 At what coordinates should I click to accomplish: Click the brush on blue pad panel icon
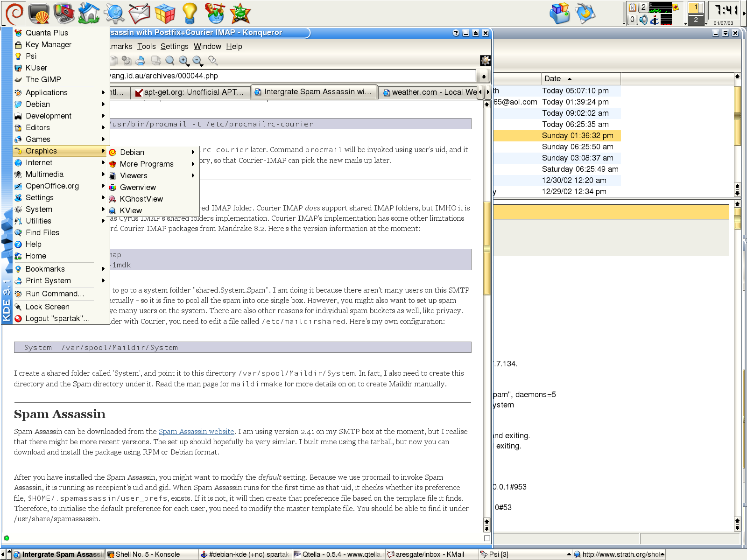585,13
